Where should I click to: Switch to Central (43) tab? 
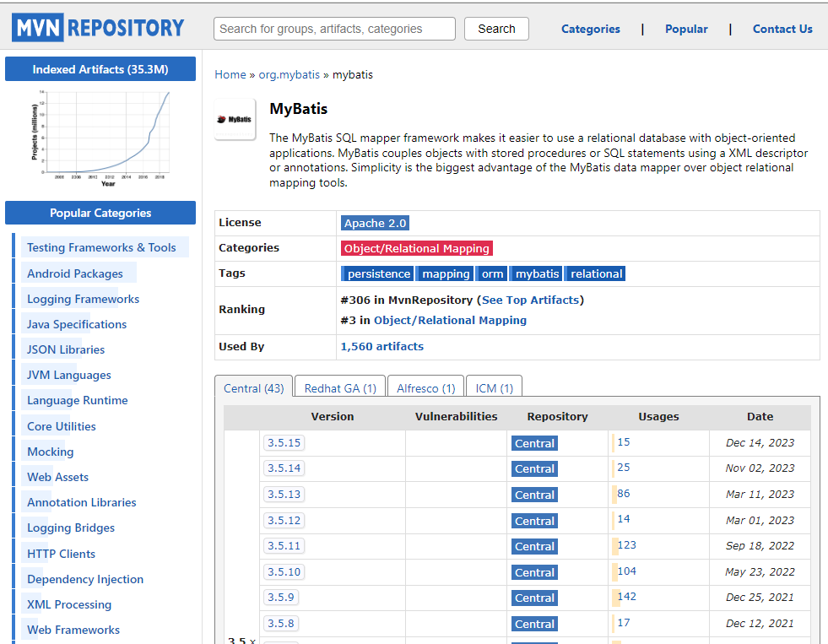point(253,388)
